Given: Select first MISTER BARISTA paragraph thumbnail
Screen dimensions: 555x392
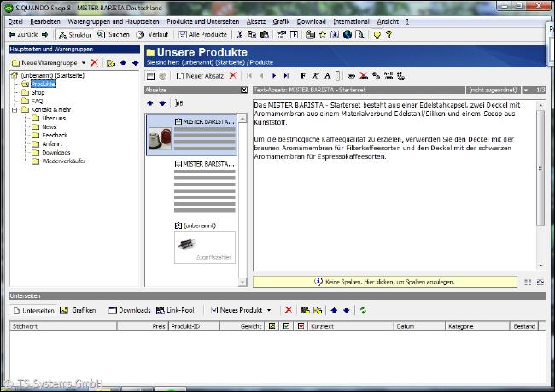Looking at the screenshot, I should (x=191, y=135).
